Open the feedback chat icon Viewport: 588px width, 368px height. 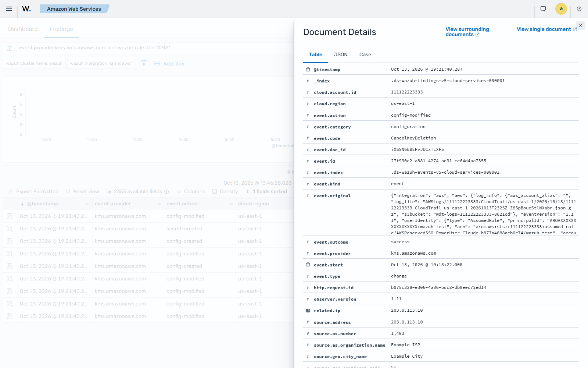point(543,9)
